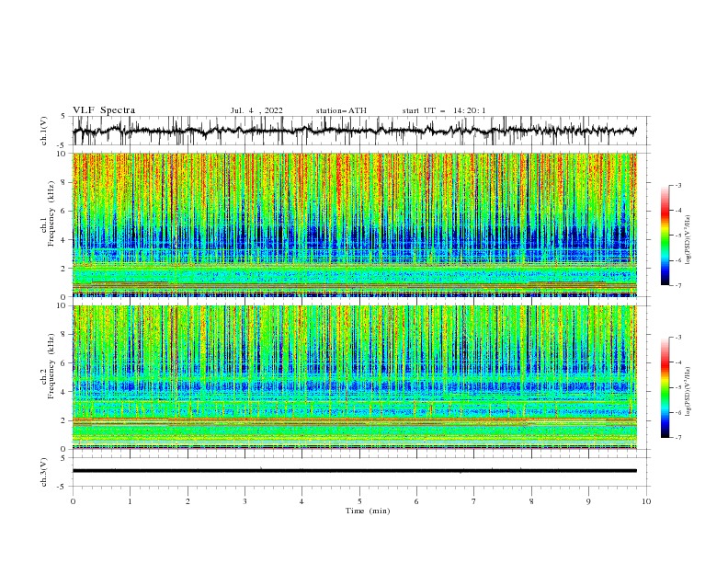Click the '-3' tick on the upper colorbar
Image resolution: width=728 pixels, height=563 pixels.
coord(678,185)
